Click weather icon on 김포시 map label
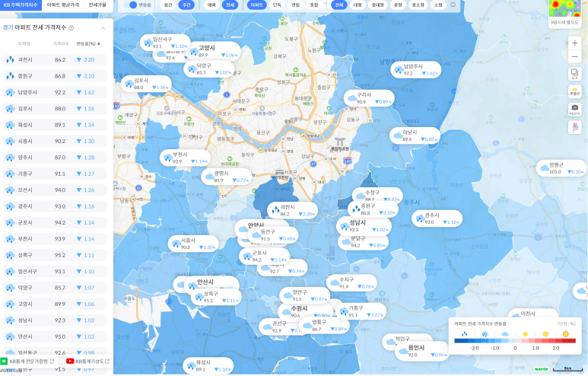 click(x=129, y=84)
